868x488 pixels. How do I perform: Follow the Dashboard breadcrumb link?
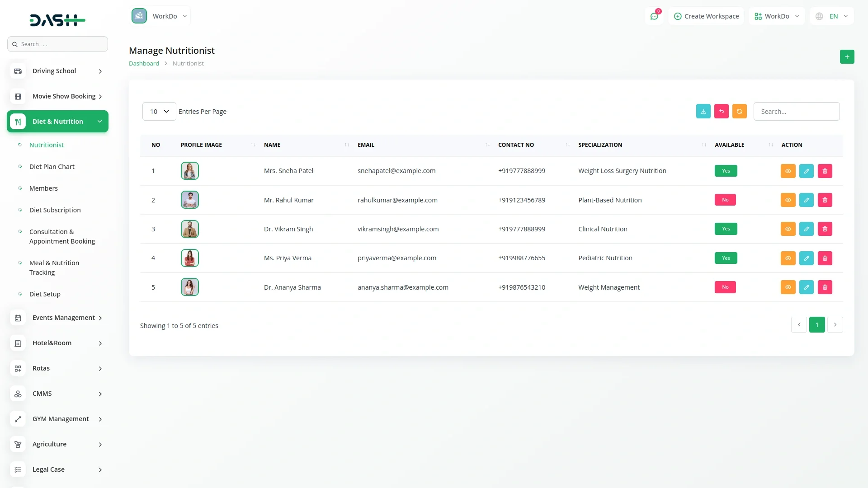pos(144,64)
